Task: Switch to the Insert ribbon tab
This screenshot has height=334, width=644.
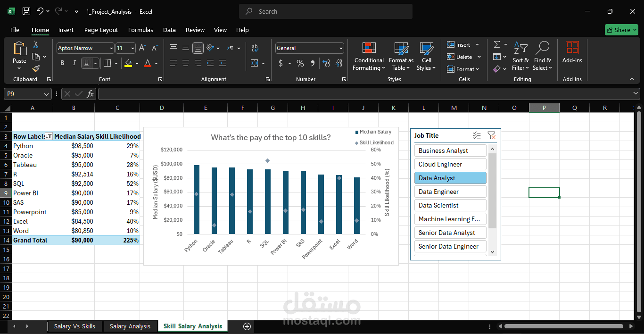Action: click(x=66, y=30)
